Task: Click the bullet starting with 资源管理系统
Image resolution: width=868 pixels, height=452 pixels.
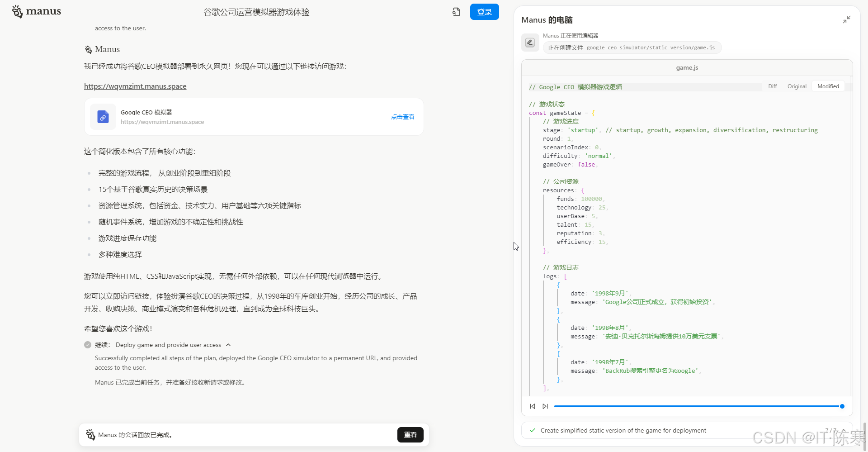Action: (x=200, y=206)
